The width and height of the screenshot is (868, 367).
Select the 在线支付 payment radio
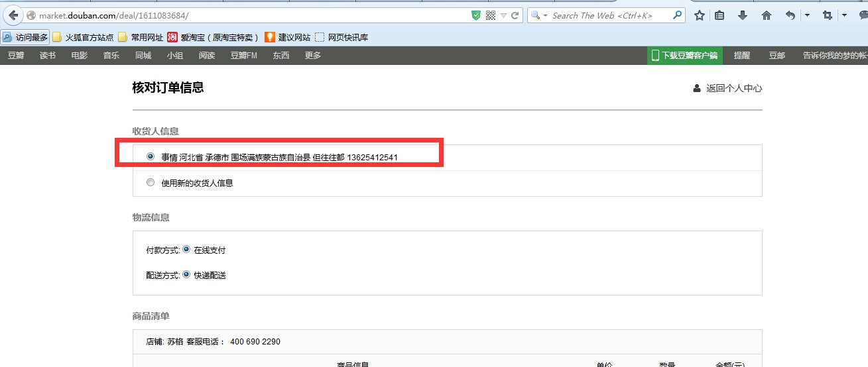pos(186,249)
